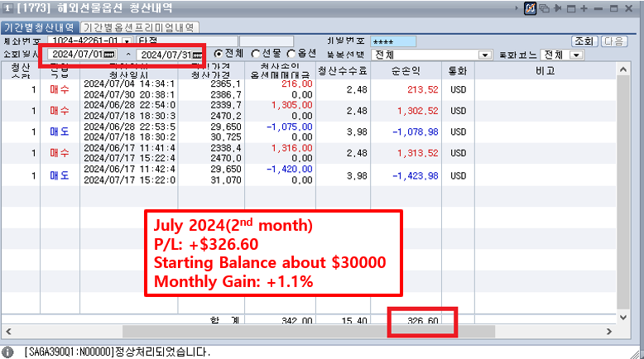This screenshot has height=359, width=644.
Task: Click net profit cell -1,423.98
Action: click(416, 175)
